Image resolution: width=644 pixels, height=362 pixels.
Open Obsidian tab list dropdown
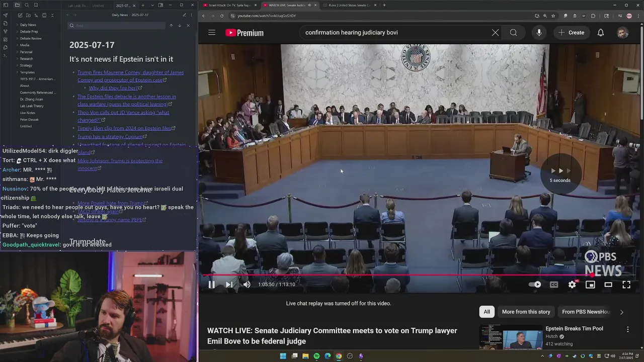coord(152,6)
